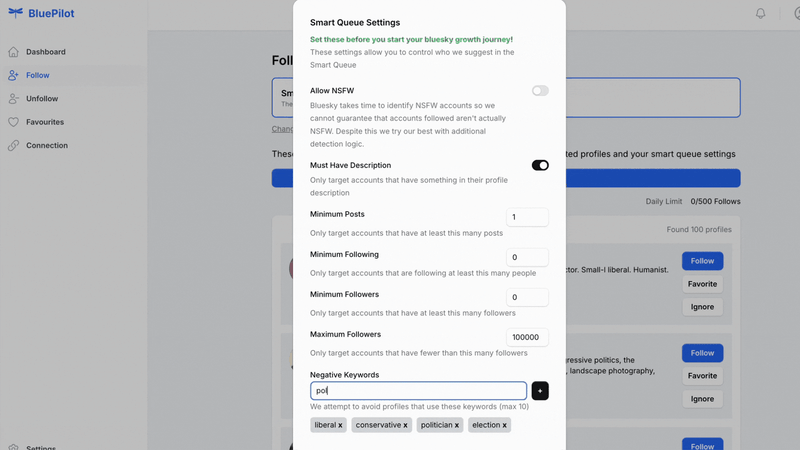Click Follow button on Small-l liberal profile
800x450 pixels.
pos(702,261)
